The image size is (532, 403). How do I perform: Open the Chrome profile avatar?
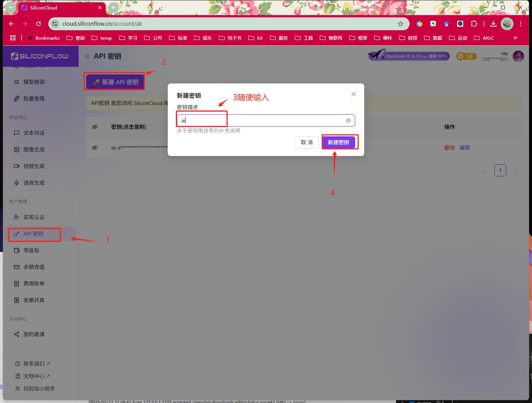click(507, 24)
